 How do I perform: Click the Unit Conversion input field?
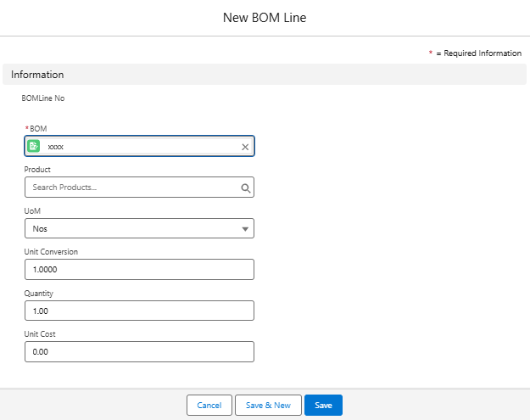pyautogui.click(x=139, y=270)
